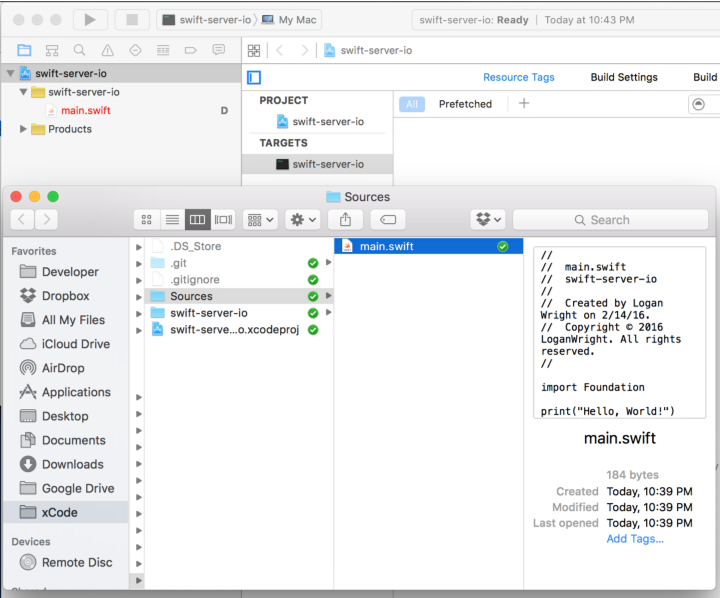The height and width of the screenshot is (598, 720).
Task: Show Prefetched resource tags filter
Action: [465, 104]
